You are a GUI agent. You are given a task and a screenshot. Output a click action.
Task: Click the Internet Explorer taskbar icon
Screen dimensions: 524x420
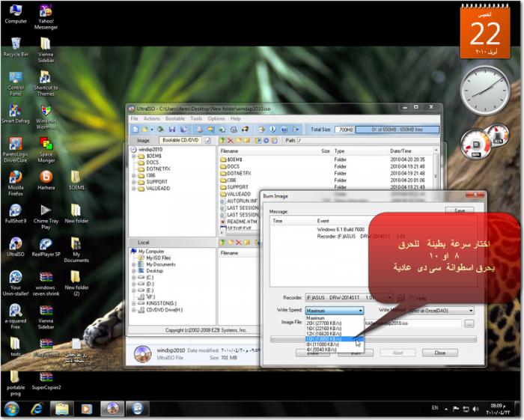(x=37, y=408)
